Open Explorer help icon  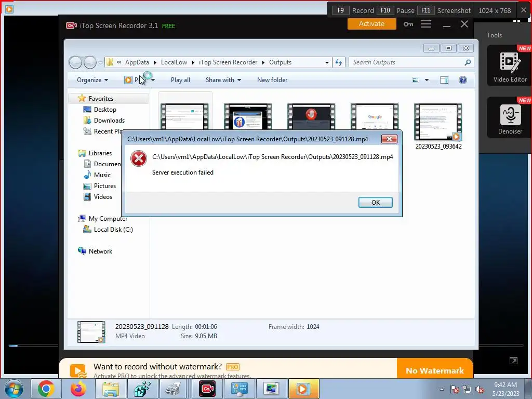point(462,80)
